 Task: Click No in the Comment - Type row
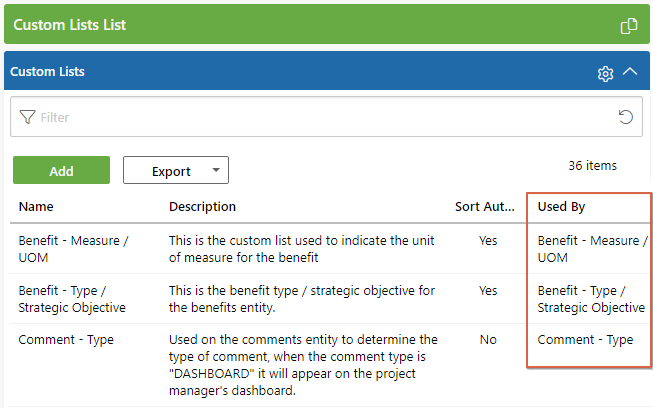pyautogui.click(x=488, y=340)
